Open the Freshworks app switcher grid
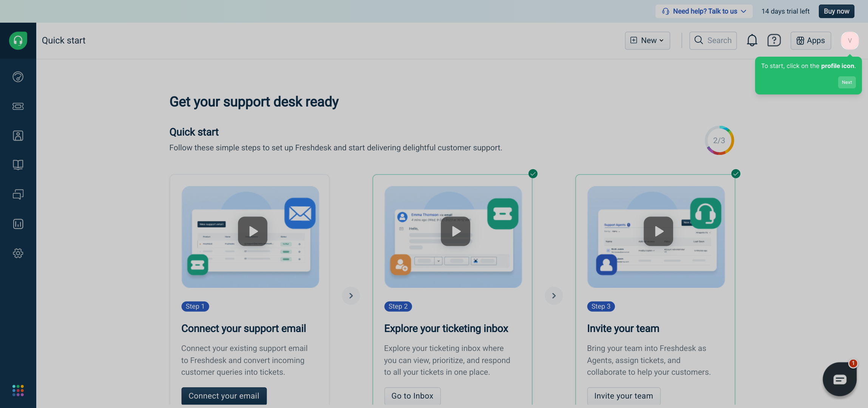 pyautogui.click(x=18, y=390)
